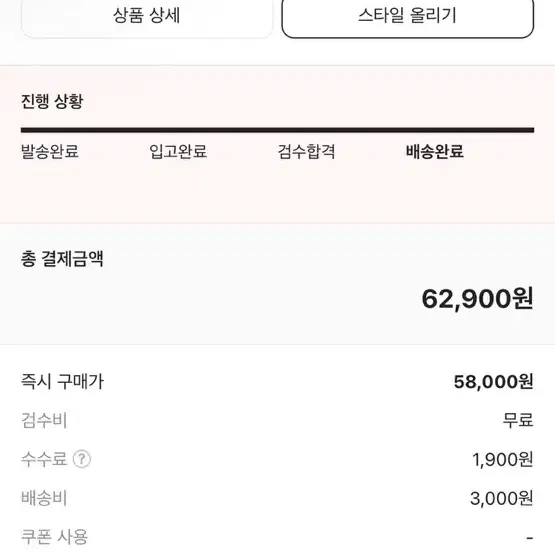The width and height of the screenshot is (555, 555).
Task: Select the 입고완료 progress step
Action: tap(178, 151)
